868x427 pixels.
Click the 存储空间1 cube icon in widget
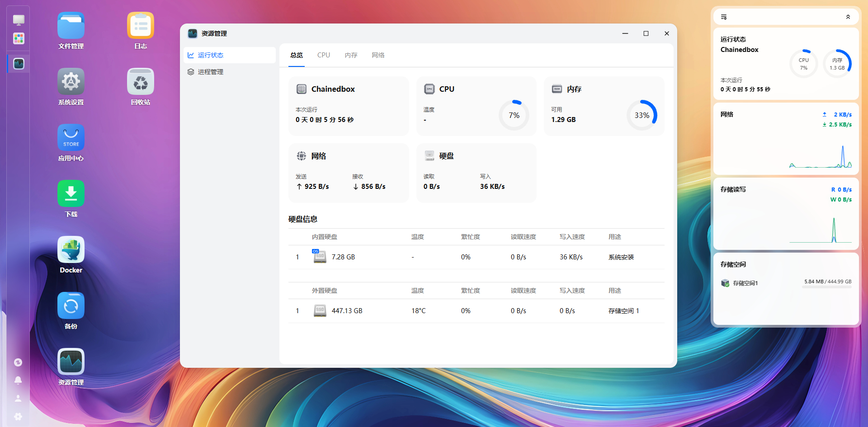pos(725,283)
